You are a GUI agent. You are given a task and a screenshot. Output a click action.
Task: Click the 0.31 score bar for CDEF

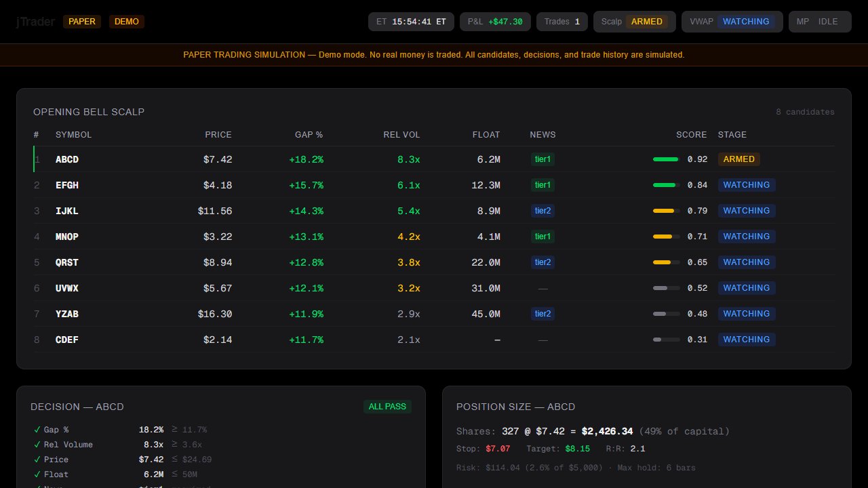[667, 340]
